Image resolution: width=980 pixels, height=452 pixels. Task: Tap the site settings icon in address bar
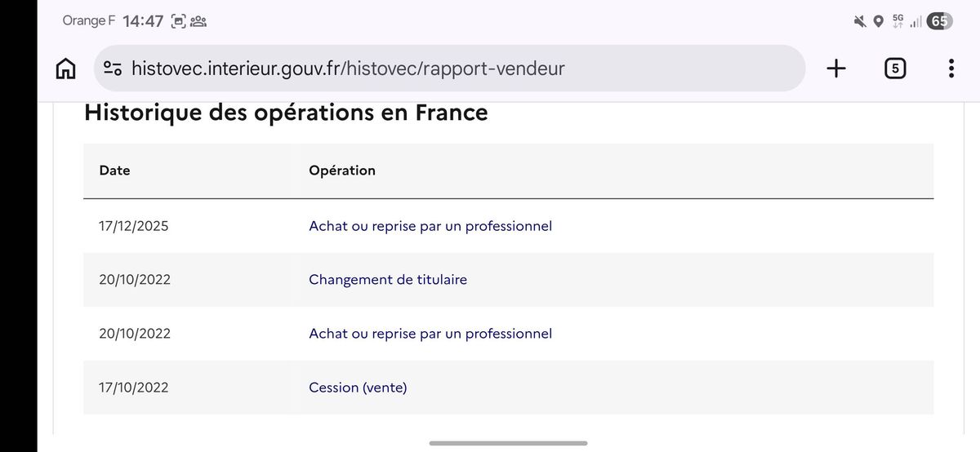tap(113, 69)
